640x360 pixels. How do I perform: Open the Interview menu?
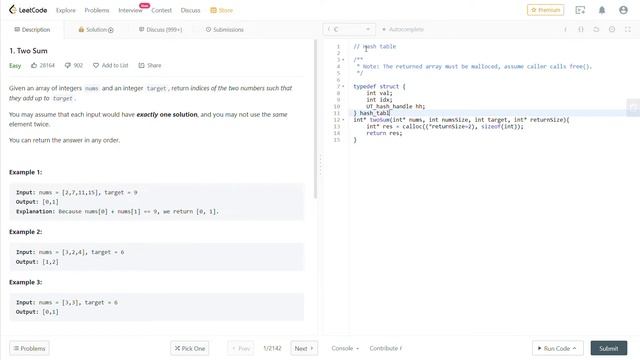tap(130, 10)
